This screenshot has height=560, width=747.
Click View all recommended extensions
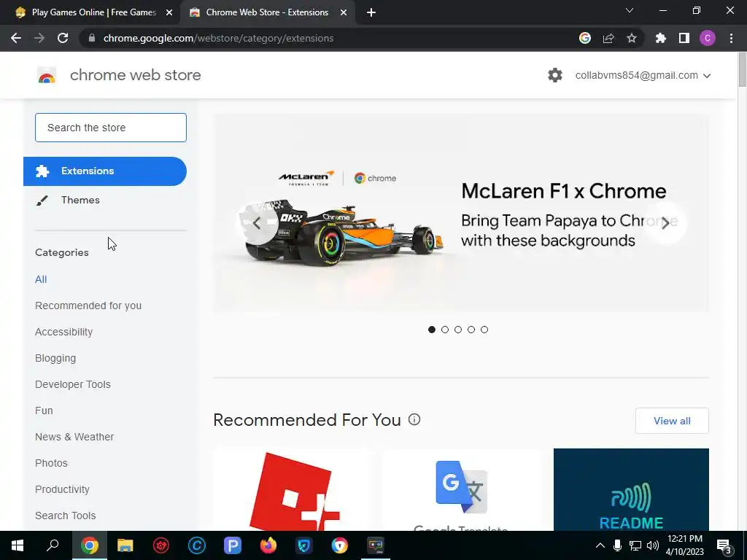672,421
